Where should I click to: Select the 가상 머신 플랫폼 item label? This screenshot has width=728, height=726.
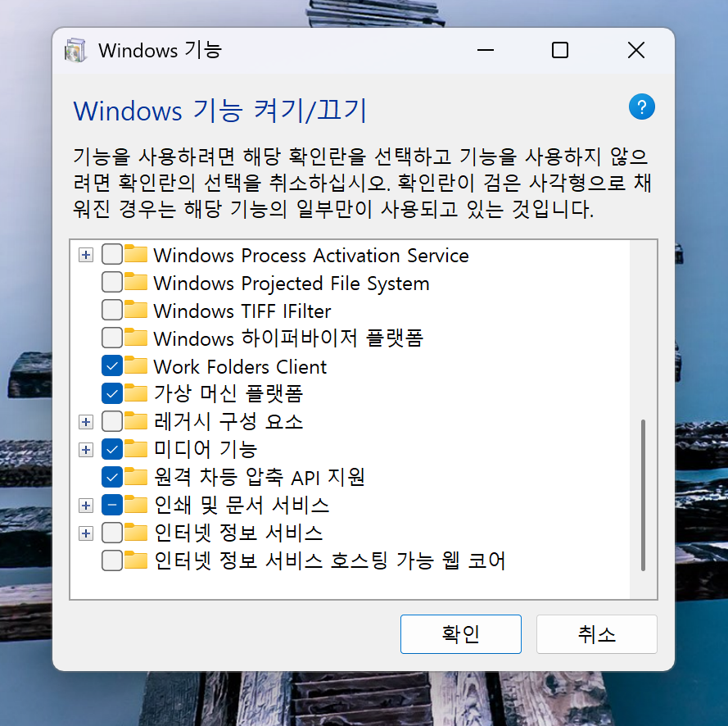click(x=228, y=394)
